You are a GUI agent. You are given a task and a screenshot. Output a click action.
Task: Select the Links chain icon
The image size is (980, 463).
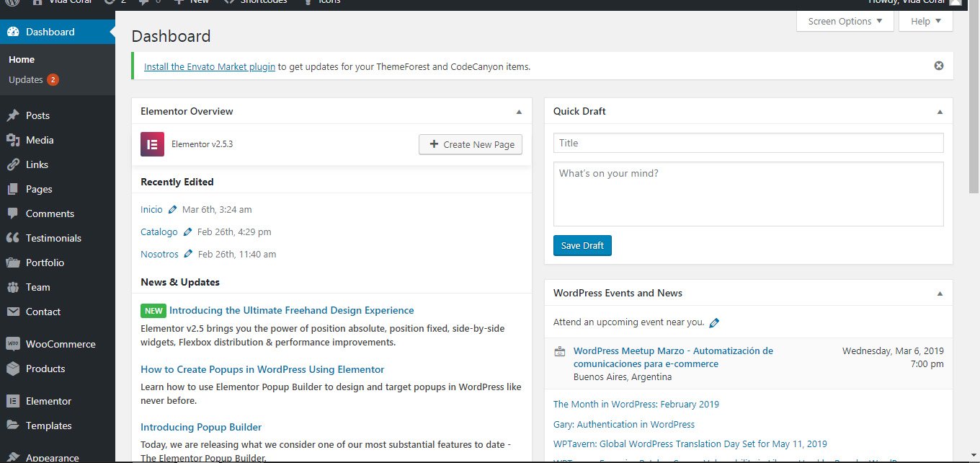12,164
